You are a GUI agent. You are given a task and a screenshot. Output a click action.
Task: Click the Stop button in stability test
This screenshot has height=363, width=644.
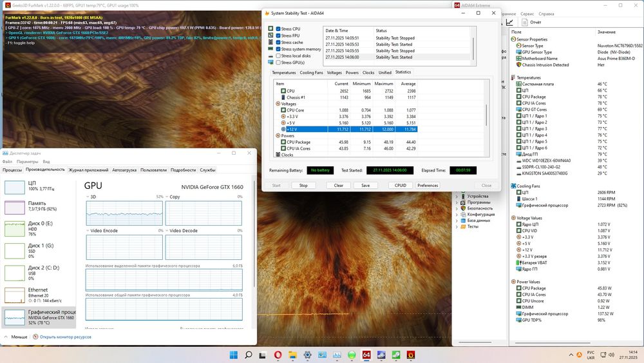pyautogui.click(x=303, y=186)
